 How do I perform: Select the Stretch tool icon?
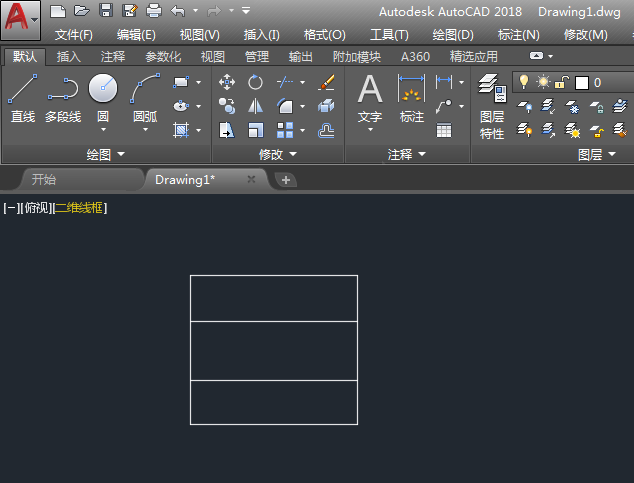click(x=227, y=131)
